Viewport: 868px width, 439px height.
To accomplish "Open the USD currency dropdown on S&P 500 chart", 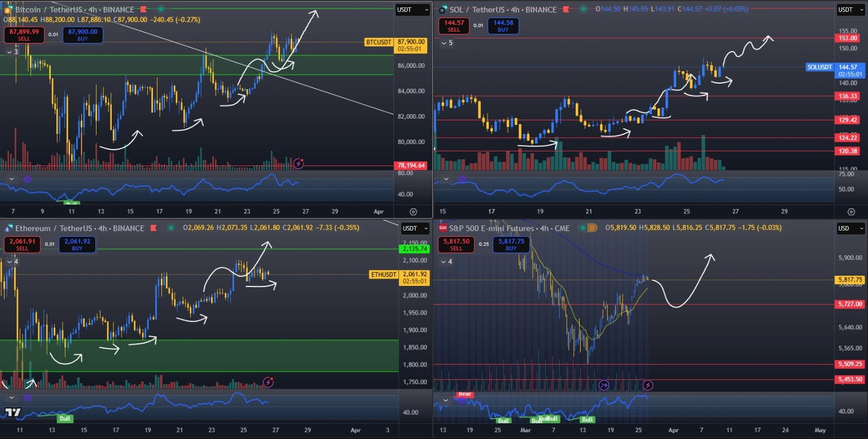I will click(x=851, y=229).
